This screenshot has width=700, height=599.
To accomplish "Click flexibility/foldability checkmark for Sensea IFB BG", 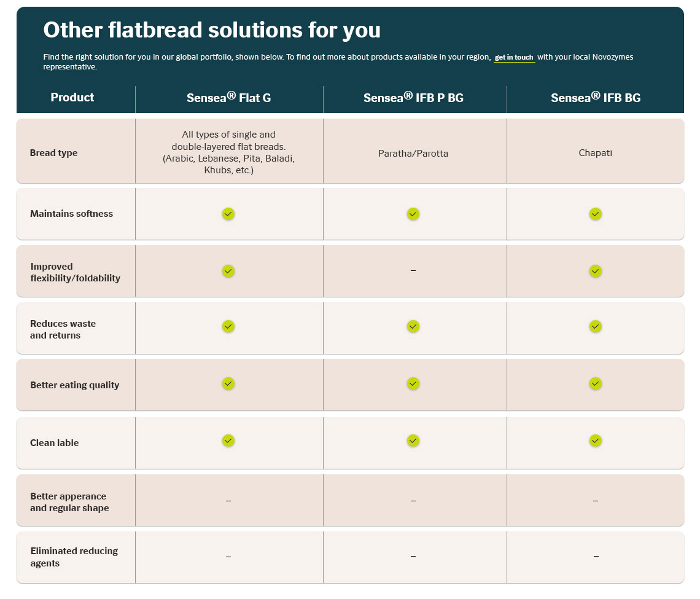I will point(595,271).
